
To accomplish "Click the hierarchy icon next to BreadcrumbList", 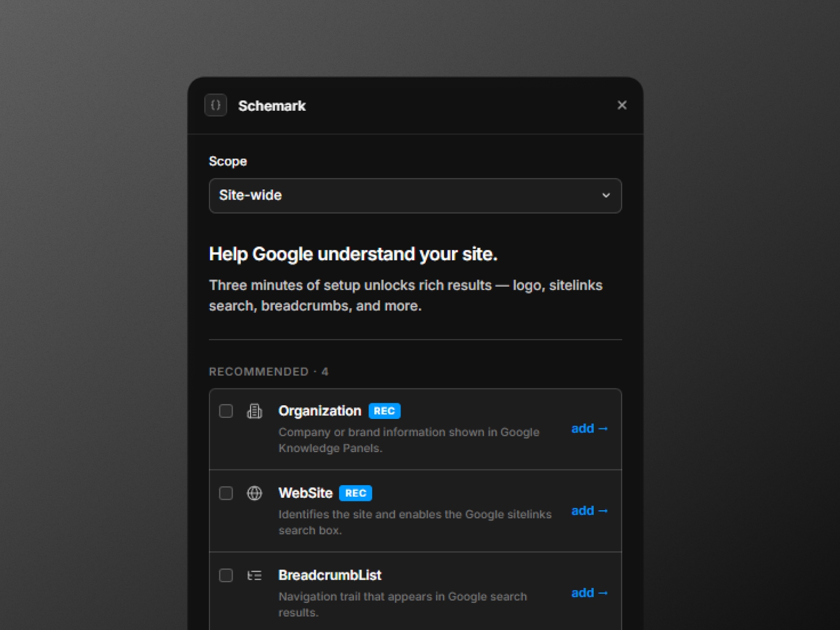I will coord(255,575).
